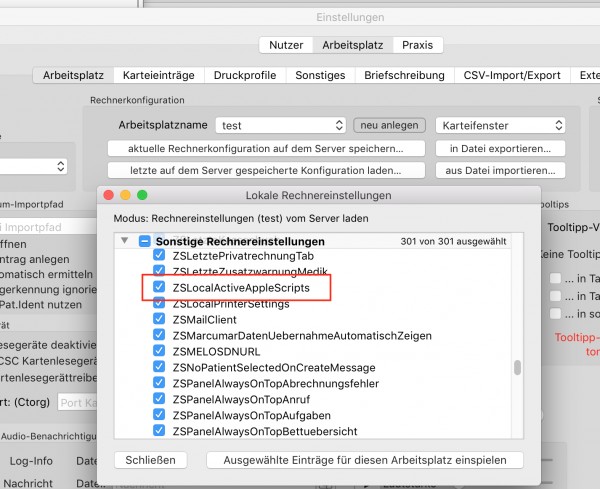Screen dimensions: 600x489
Task: Click the neu anlegen button
Action: coord(389,126)
